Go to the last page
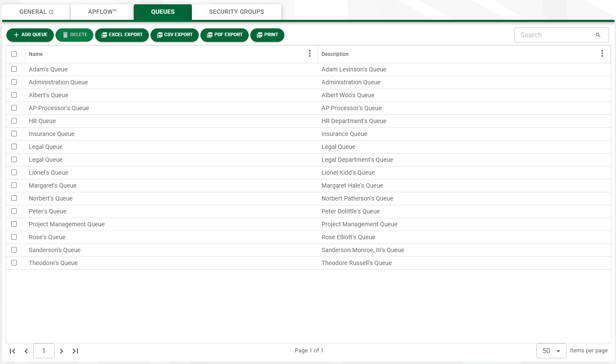The height and width of the screenshot is (364, 616). [x=75, y=351]
